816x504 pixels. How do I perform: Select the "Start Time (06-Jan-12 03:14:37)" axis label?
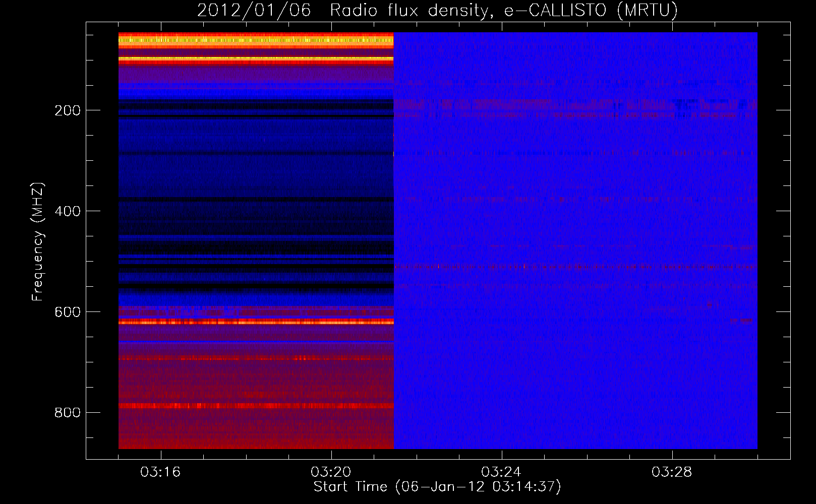(x=437, y=487)
